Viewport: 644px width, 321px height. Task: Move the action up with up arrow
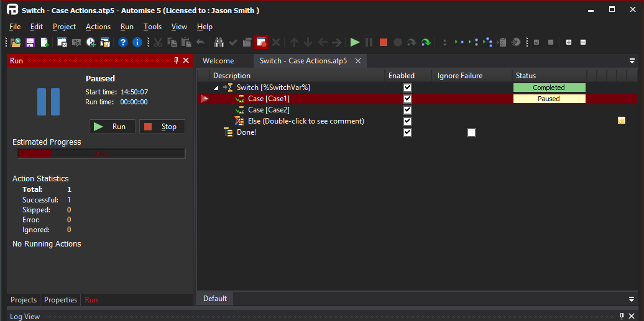(x=293, y=42)
